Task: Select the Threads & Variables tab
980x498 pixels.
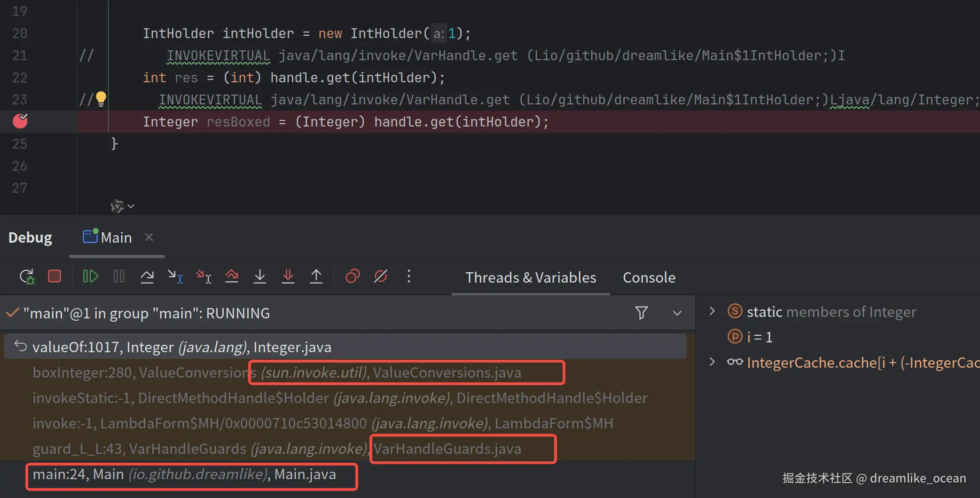Action: point(531,277)
